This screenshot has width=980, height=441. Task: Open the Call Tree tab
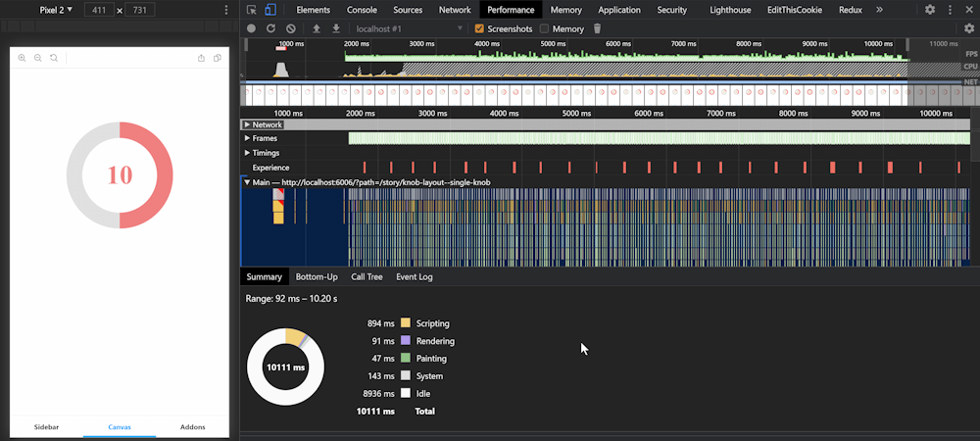[x=367, y=276]
